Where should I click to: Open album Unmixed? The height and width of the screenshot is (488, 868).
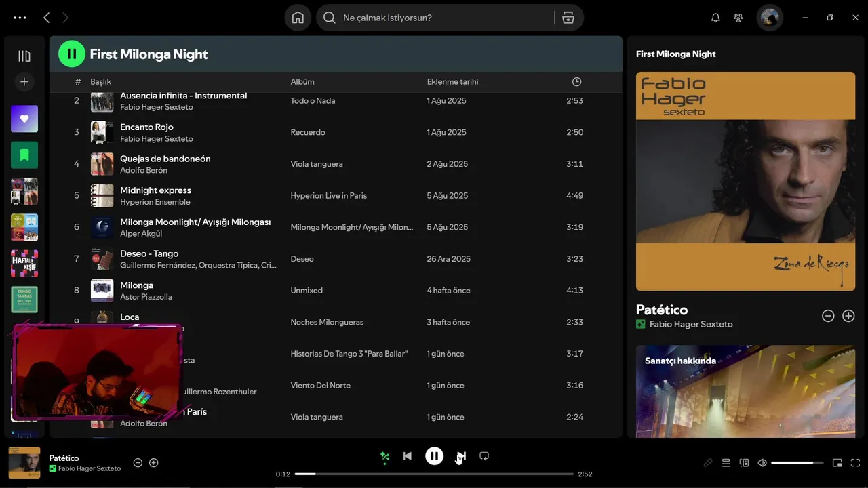click(307, 290)
